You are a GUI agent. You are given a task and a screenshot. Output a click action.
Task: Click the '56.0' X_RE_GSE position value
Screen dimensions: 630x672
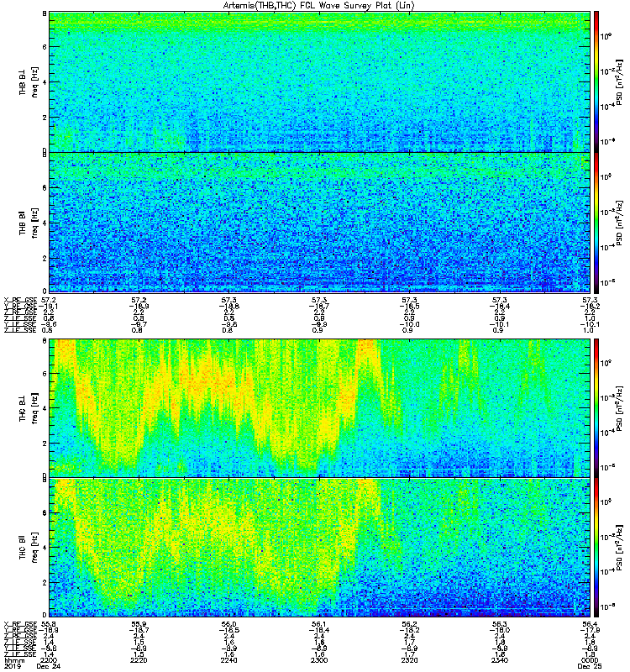228,624
